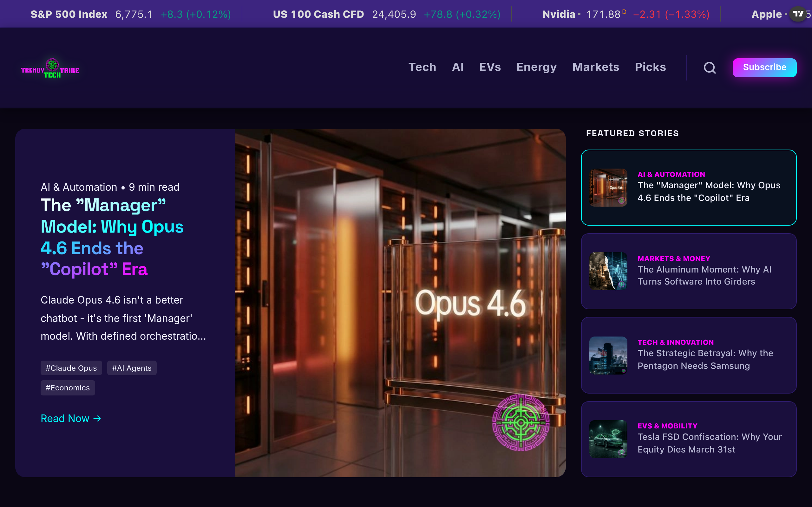
Task: Open the Tesla FSD story thumbnail
Action: pyautogui.click(x=608, y=439)
